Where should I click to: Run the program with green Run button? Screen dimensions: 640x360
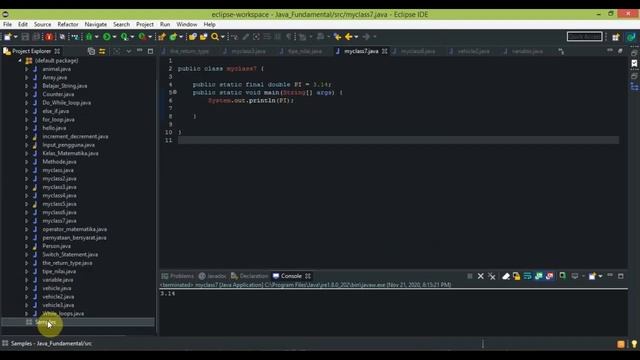(x=107, y=37)
